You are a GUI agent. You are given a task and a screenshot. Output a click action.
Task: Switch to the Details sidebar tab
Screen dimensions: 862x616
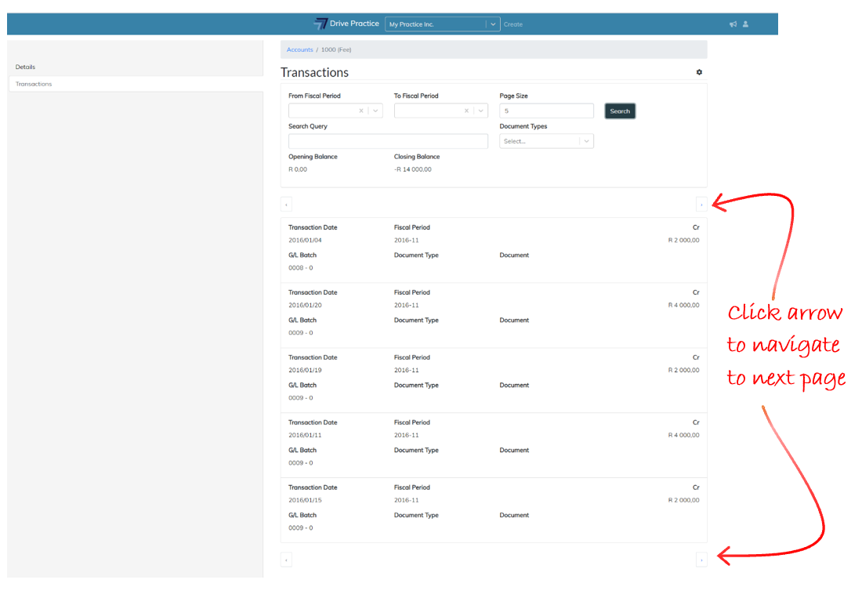click(26, 67)
